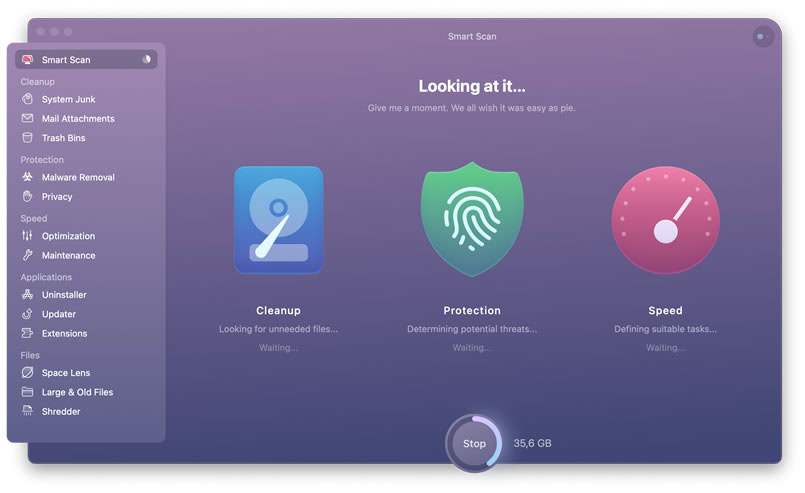The width and height of the screenshot is (805, 493).
Task: Open Malware Removal module
Action: click(86, 177)
